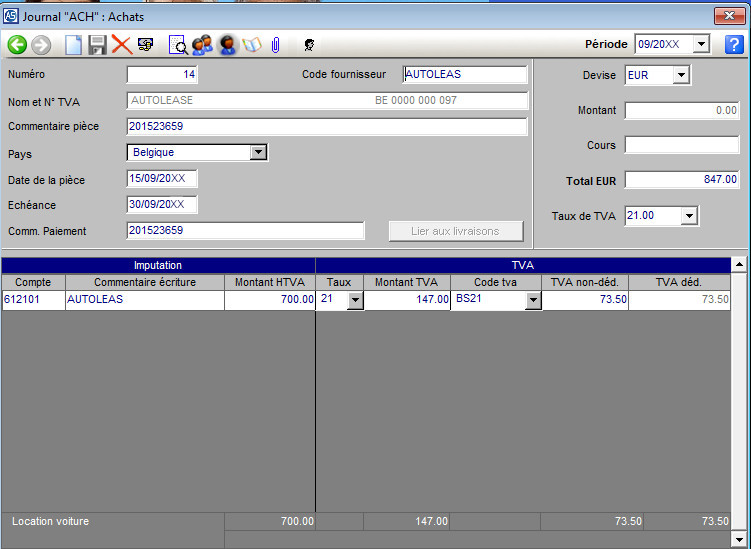The width and height of the screenshot is (751, 549).
Task: Click the new blank document icon
Action: [73, 44]
